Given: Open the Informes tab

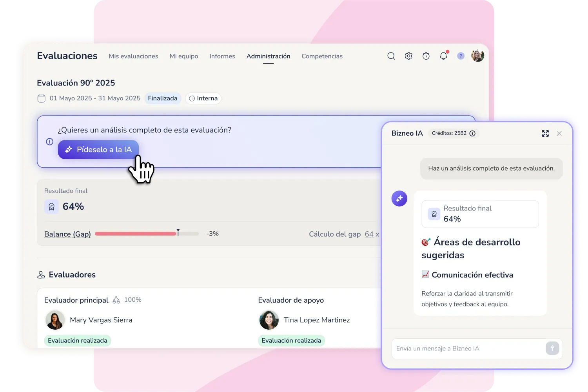Looking at the screenshot, I should [x=222, y=56].
